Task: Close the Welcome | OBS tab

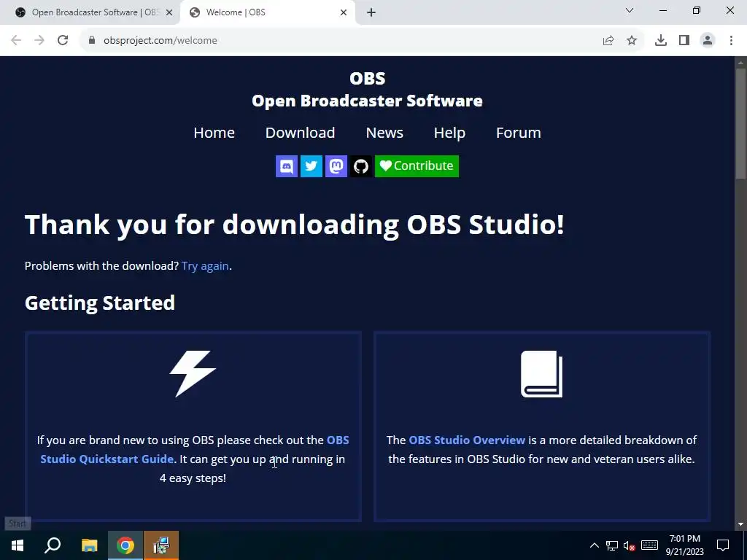Action: click(344, 13)
